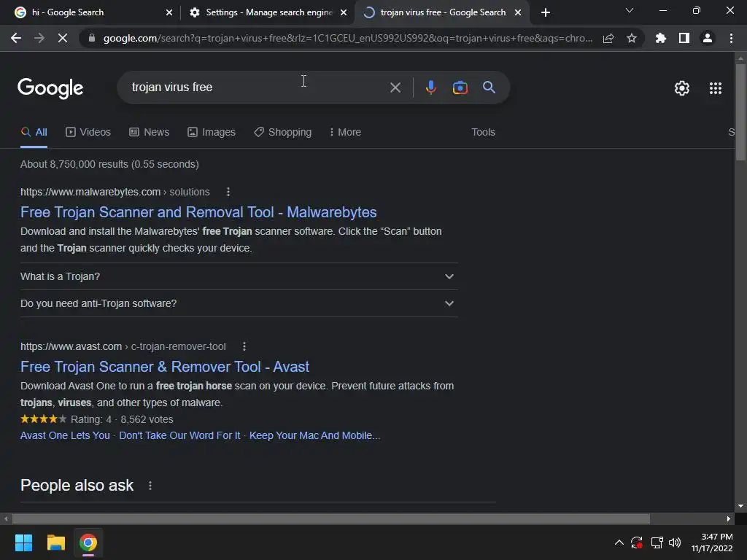Open a new browser tab
Image resolution: width=747 pixels, height=560 pixels.
click(546, 12)
